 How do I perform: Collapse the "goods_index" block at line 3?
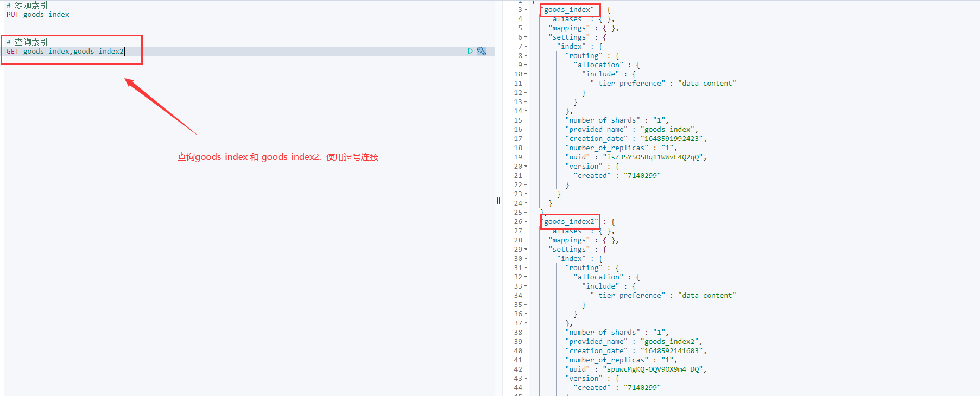pyautogui.click(x=526, y=10)
